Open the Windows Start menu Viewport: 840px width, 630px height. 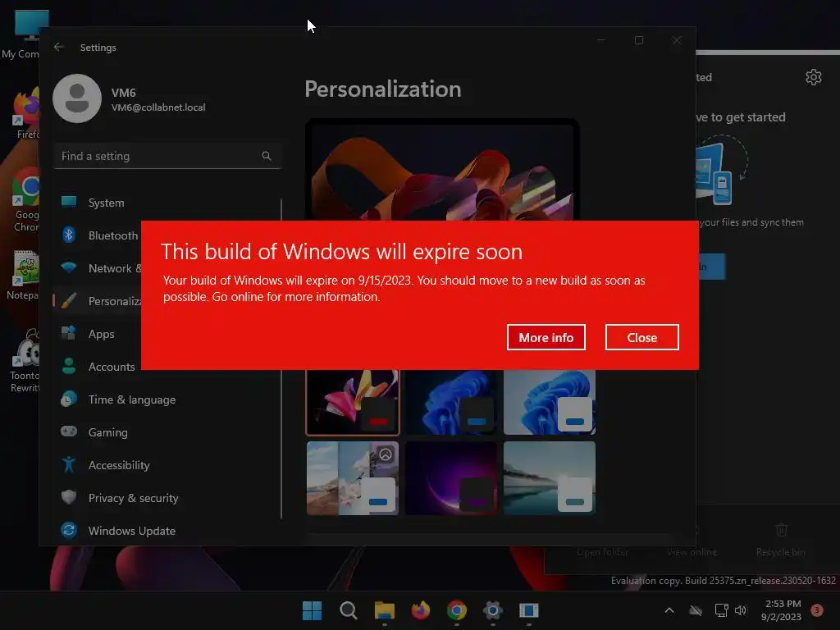[312, 610]
